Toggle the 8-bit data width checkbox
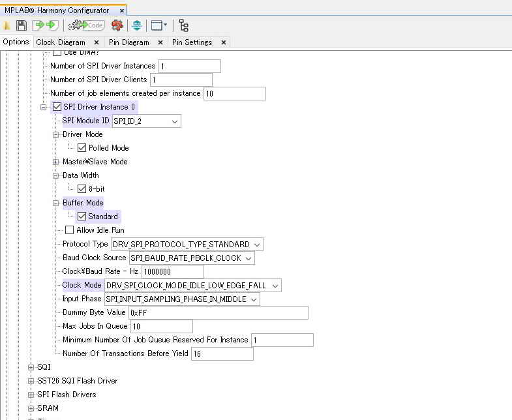This screenshot has width=512, height=420. [x=82, y=189]
